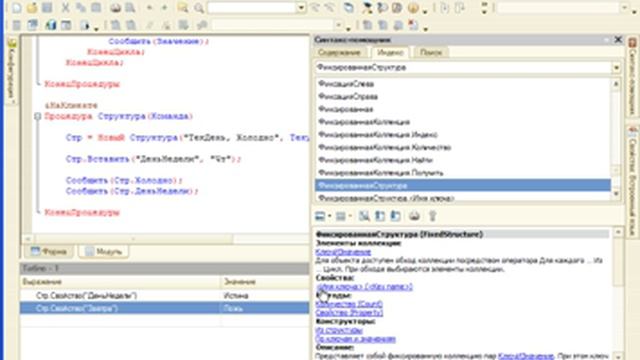This screenshot has height=360, width=640.
Task: Open the helper back-navigation history dropdown
Action: coord(330,216)
